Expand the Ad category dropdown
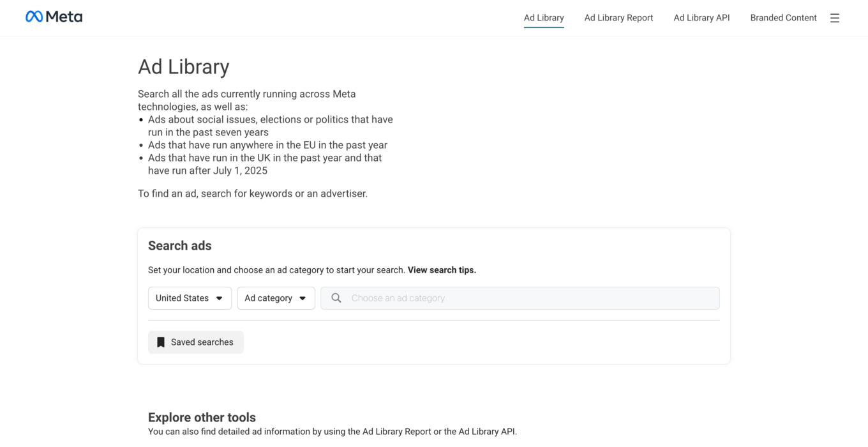This screenshot has width=868, height=447. coord(276,298)
